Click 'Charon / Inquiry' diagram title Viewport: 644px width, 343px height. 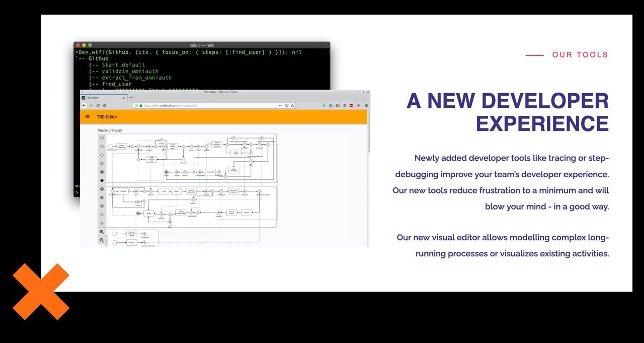pyautogui.click(x=110, y=130)
